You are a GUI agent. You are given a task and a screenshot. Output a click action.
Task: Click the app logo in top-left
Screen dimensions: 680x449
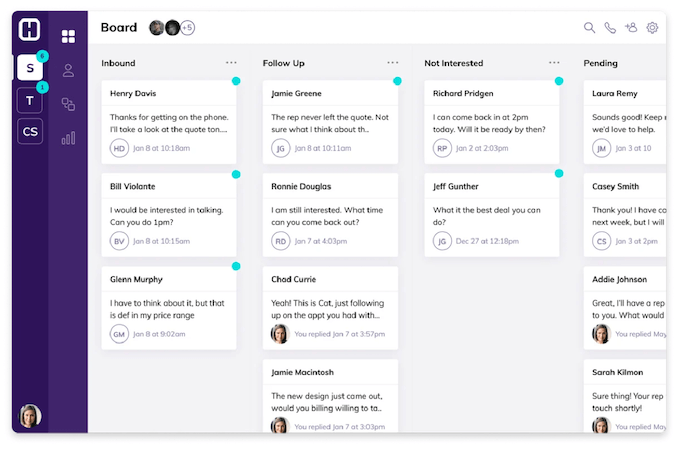pyautogui.click(x=30, y=30)
